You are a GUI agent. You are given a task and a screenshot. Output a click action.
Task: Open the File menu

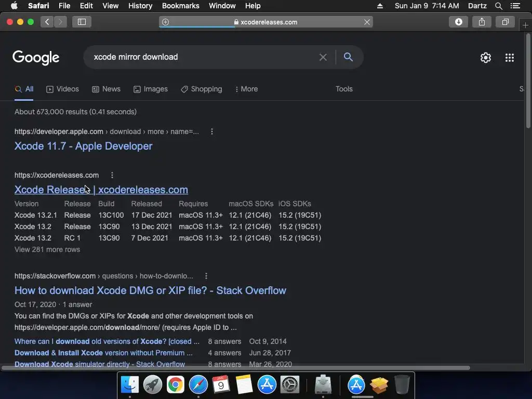64,6
